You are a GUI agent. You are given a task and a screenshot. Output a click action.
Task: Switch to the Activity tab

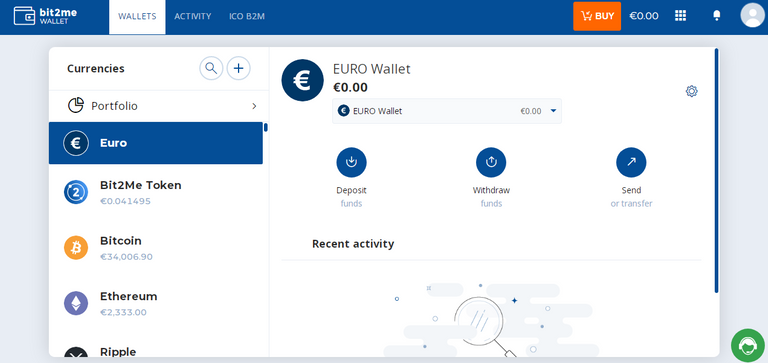point(192,16)
